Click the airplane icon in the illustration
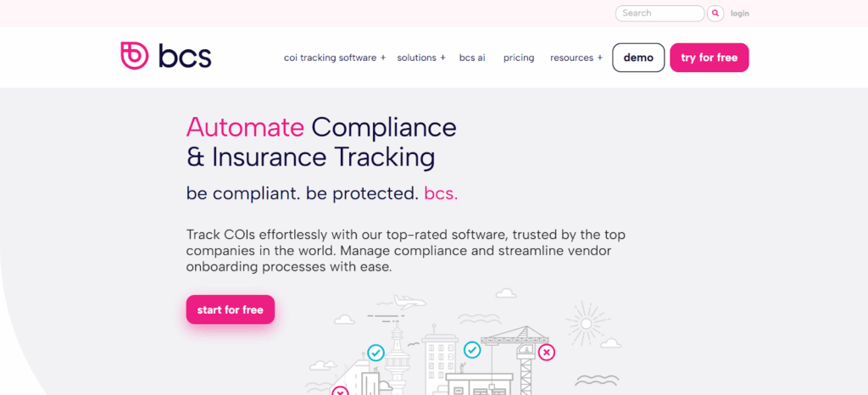 point(409,302)
